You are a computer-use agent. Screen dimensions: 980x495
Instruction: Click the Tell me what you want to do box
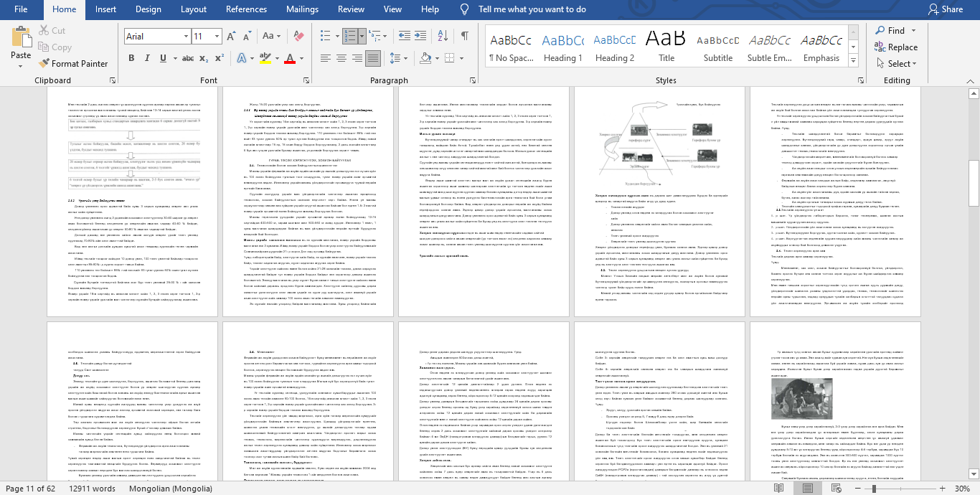[x=532, y=9]
